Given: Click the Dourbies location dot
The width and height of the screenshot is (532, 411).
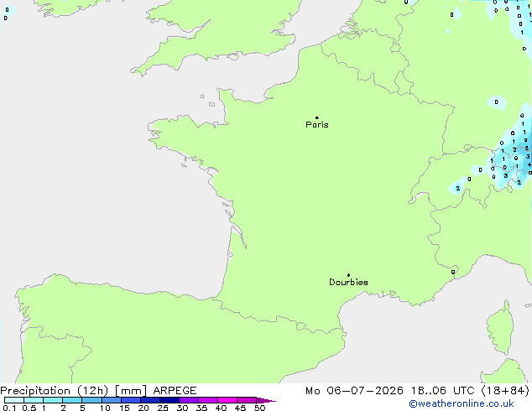Looking at the screenshot, I should pyautogui.click(x=348, y=275).
